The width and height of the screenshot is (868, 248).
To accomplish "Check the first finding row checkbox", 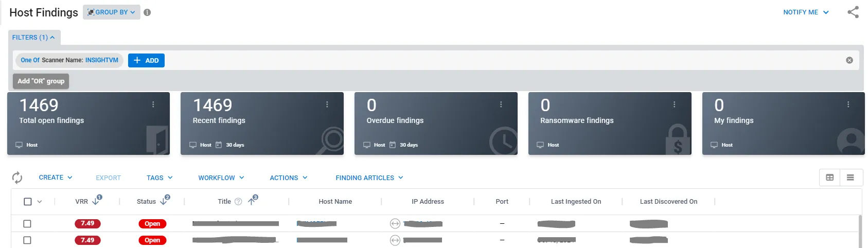I will [x=27, y=224].
